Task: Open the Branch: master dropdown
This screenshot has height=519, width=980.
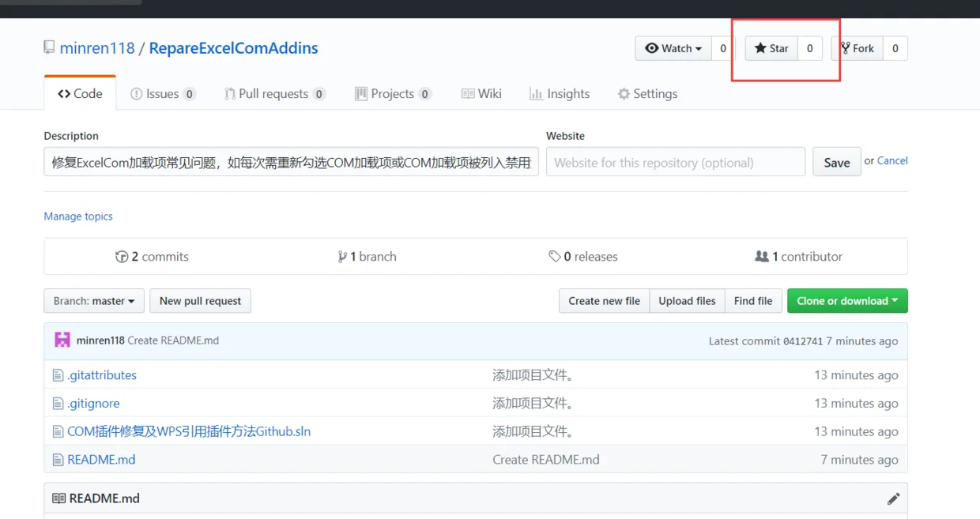Action: point(94,301)
